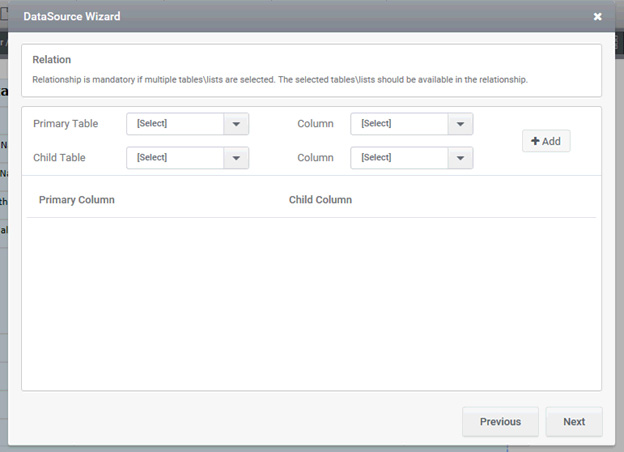Go back with the Previous button

(x=500, y=422)
